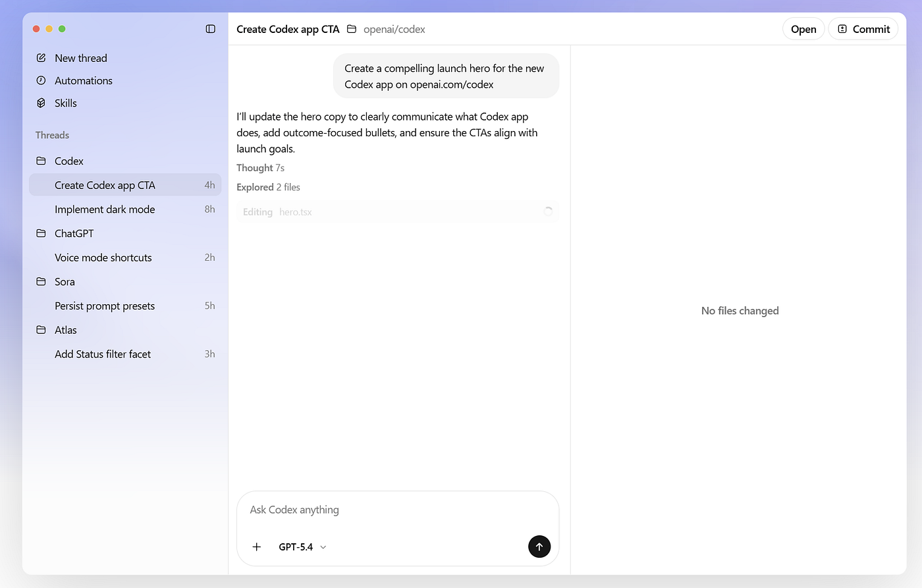Select the Create Codex app CTA thread
Image resolution: width=922 pixels, height=588 pixels.
[x=125, y=185]
